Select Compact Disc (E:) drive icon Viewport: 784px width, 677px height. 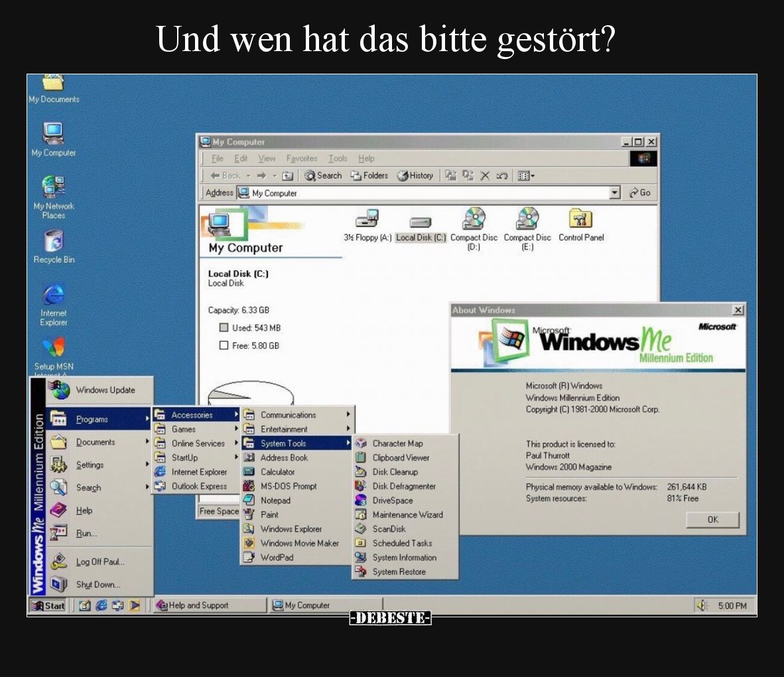click(527, 229)
